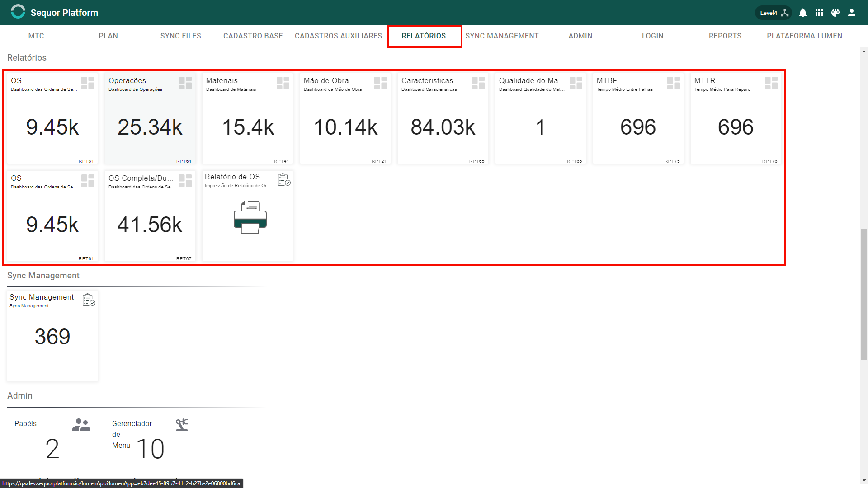Open the ADMIN tab

coord(580,36)
